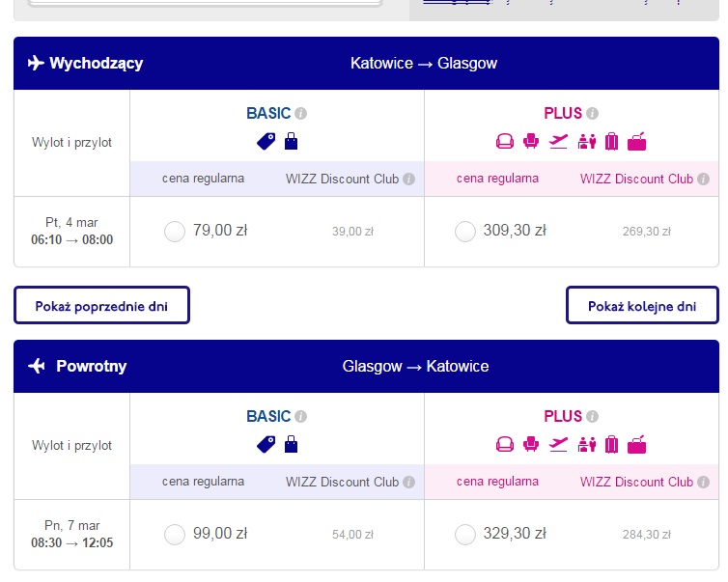Click outbound BASIC small bag icon
The image size is (728, 582).
292,141
